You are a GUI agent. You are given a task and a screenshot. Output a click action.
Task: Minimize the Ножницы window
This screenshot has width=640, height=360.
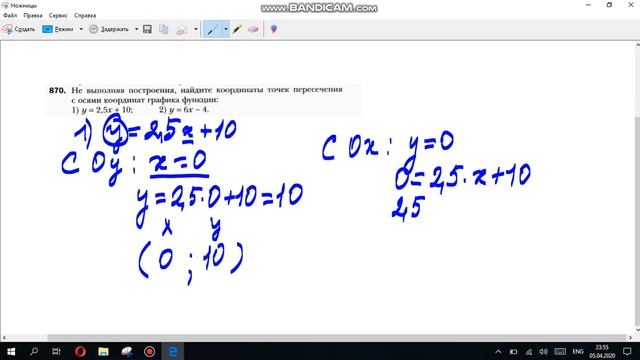[x=588, y=5]
